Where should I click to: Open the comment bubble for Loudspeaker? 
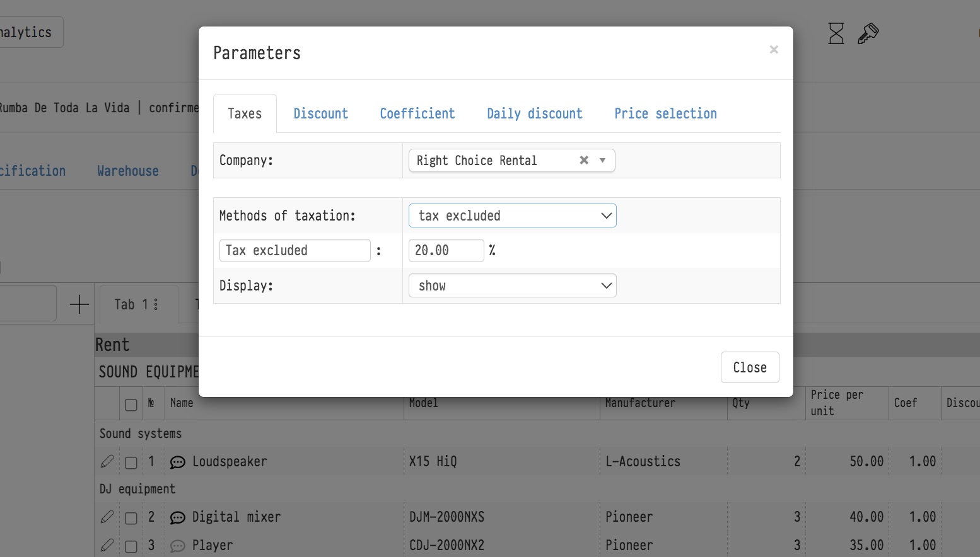click(x=178, y=462)
